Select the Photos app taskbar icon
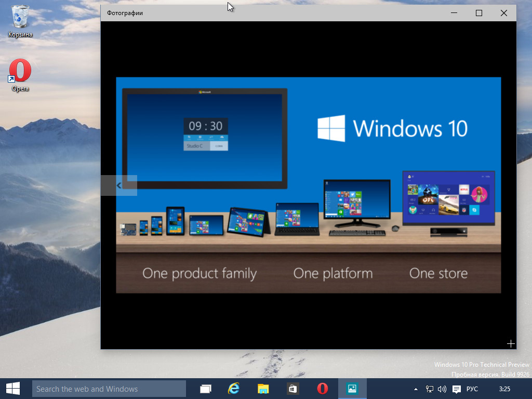532x399 pixels. (352, 389)
